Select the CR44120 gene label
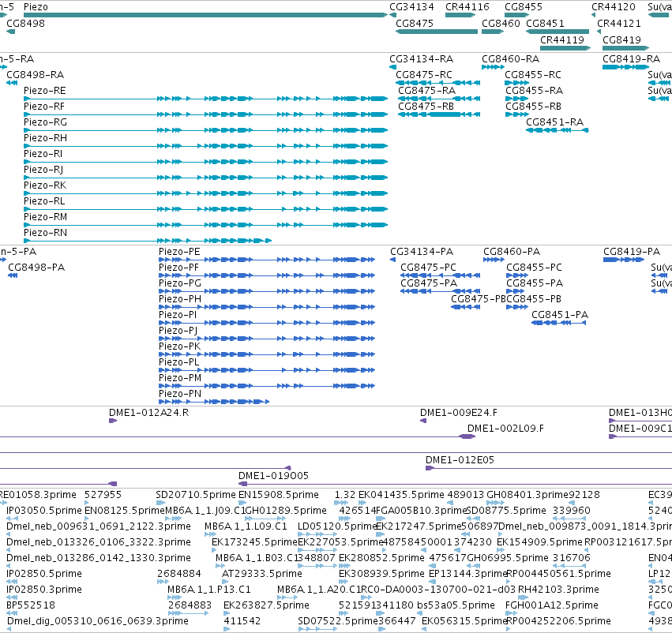672x633 pixels. click(x=614, y=7)
